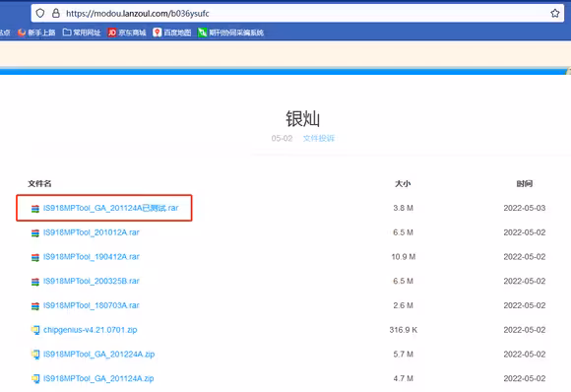Click the shield tracking protection icon
This screenshot has width=571, height=392.
pos(40,14)
